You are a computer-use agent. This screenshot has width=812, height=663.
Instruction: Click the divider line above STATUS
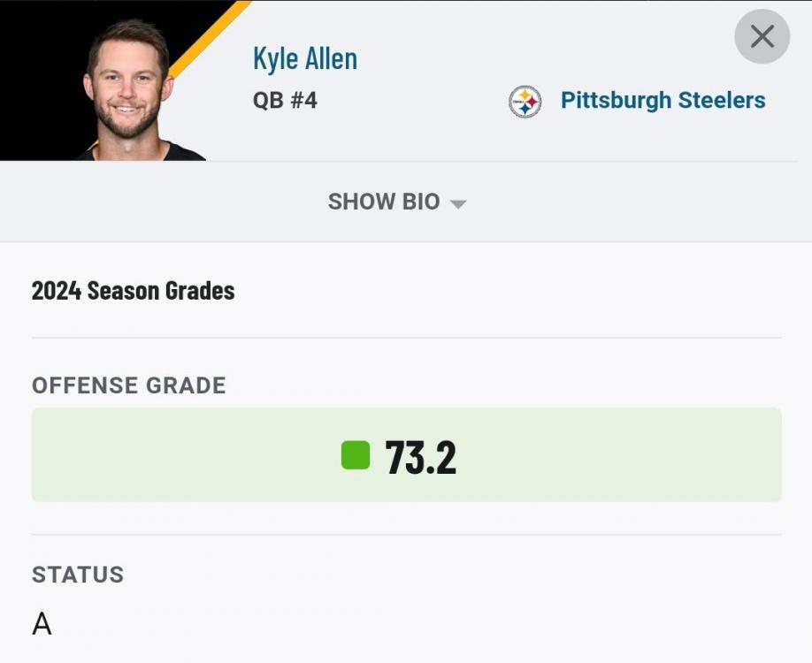click(406, 534)
